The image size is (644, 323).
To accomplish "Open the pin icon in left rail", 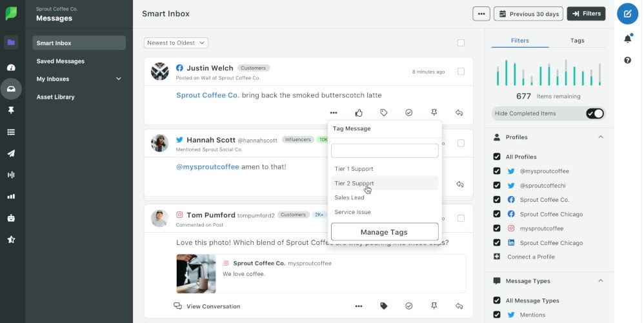I will pos(11,110).
